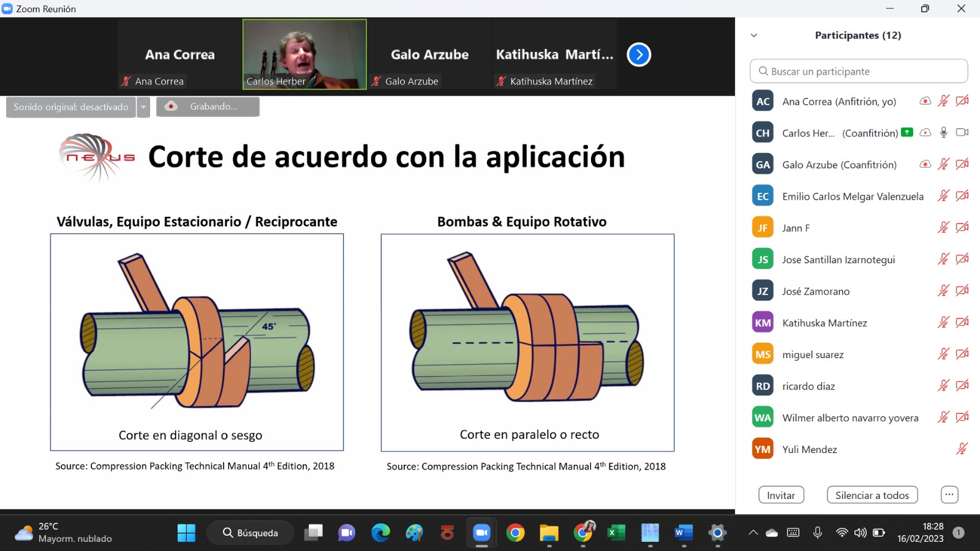Screen dimensions: 980x551
Task: Click the Windows Start button
Action: (186, 533)
